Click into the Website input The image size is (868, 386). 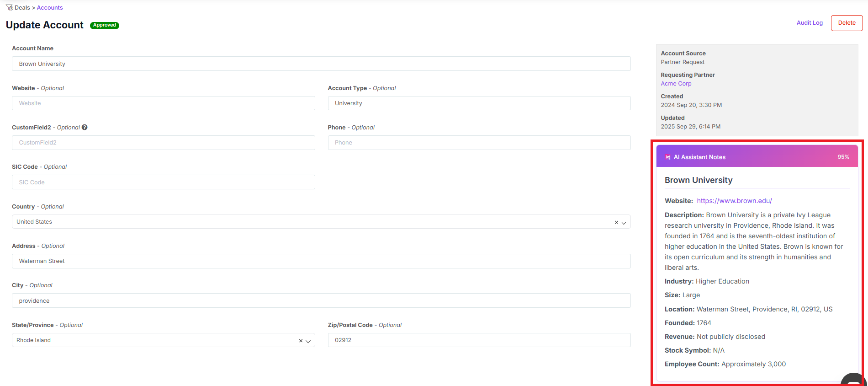(163, 103)
